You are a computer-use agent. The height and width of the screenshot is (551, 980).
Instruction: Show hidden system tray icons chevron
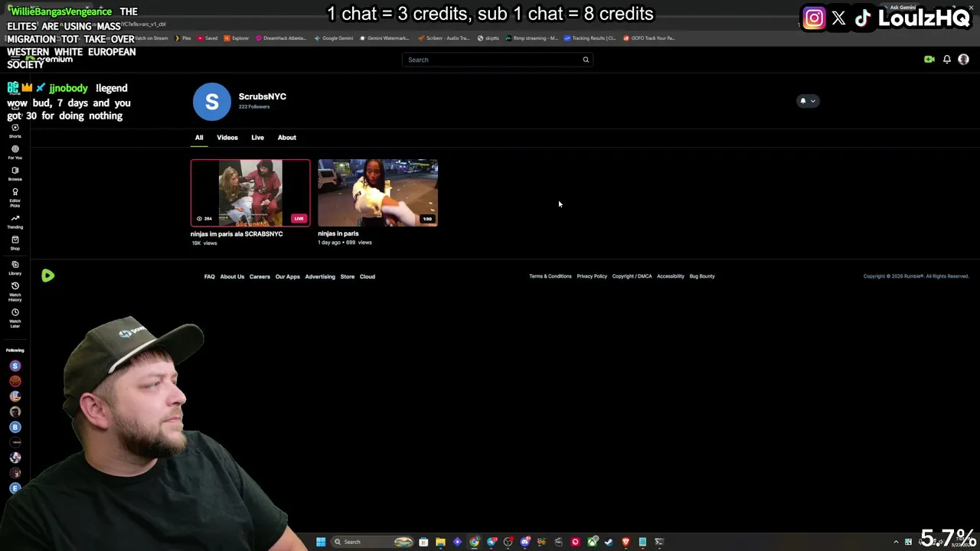point(896,542)
